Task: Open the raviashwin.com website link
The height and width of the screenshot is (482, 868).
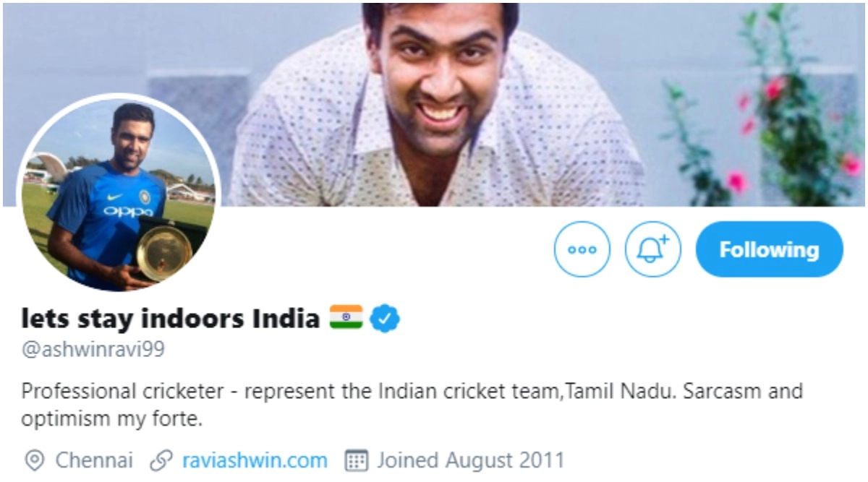Action: point(255,460)
